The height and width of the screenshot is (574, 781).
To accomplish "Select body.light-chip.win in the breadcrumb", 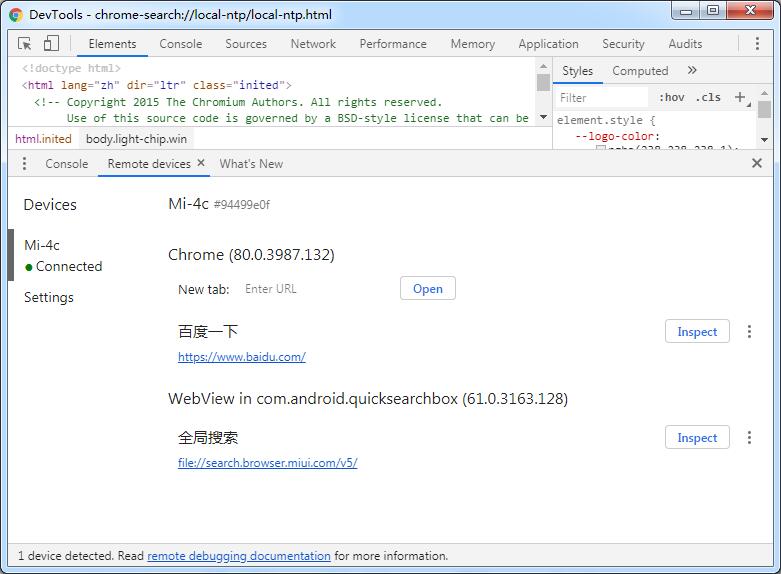I will (x=136, y=139).
